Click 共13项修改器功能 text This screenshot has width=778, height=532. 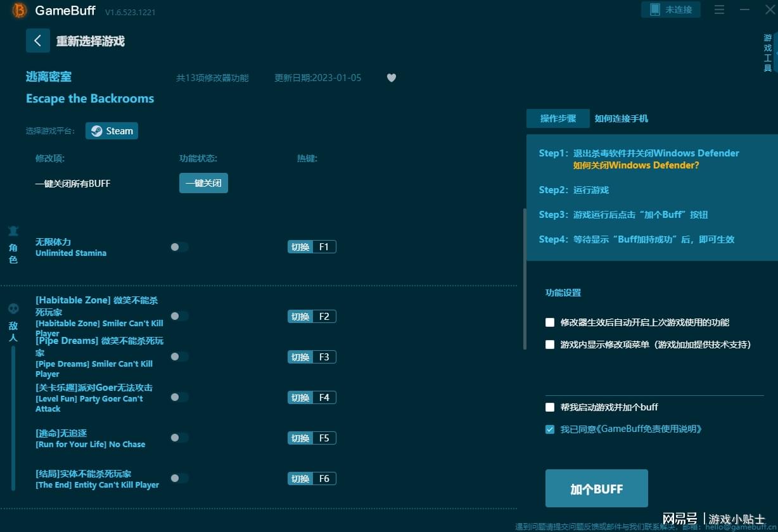212,78
